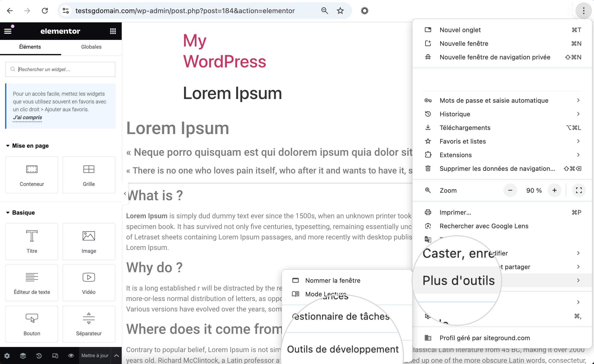594x364 pixels.
Task: Choose Rechercher avec Google Lens
Action: coord(502,226)
